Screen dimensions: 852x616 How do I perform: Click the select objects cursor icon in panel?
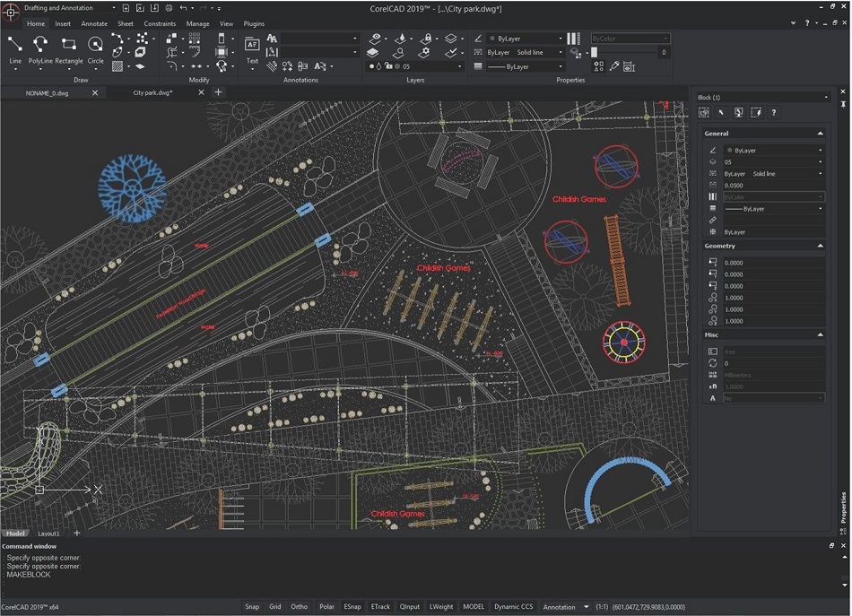click(x=721, y=112)
